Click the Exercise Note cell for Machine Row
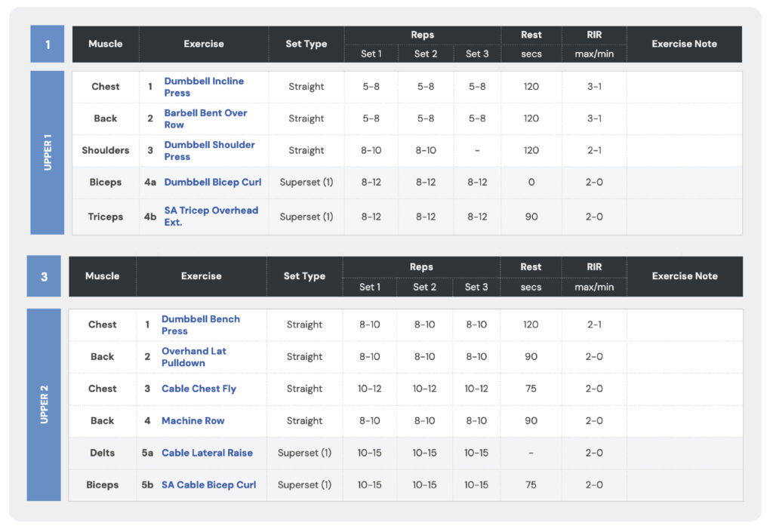 pos(684,420)
